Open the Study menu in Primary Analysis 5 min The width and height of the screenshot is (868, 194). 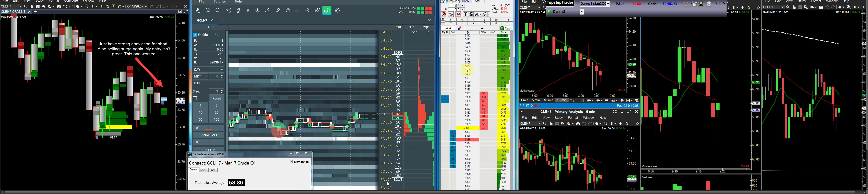[x=559, y=118]
